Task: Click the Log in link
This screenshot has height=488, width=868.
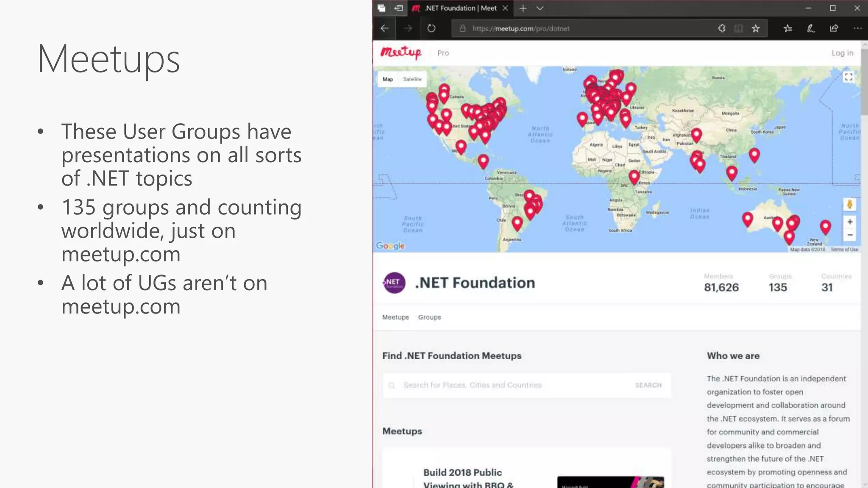Action: coord(842,53)
